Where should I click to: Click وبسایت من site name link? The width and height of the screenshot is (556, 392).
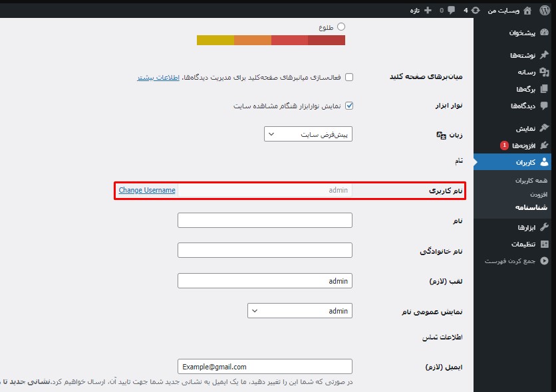tap(503, 11)
